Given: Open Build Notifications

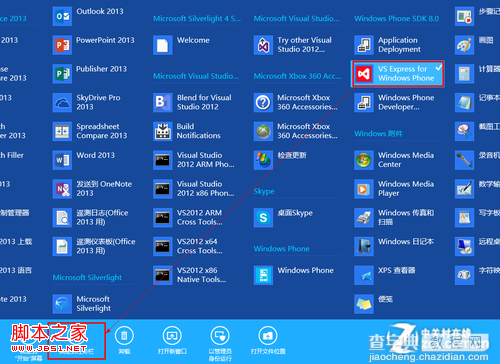Looking at the screenshot, I should [x=187, y=131].
